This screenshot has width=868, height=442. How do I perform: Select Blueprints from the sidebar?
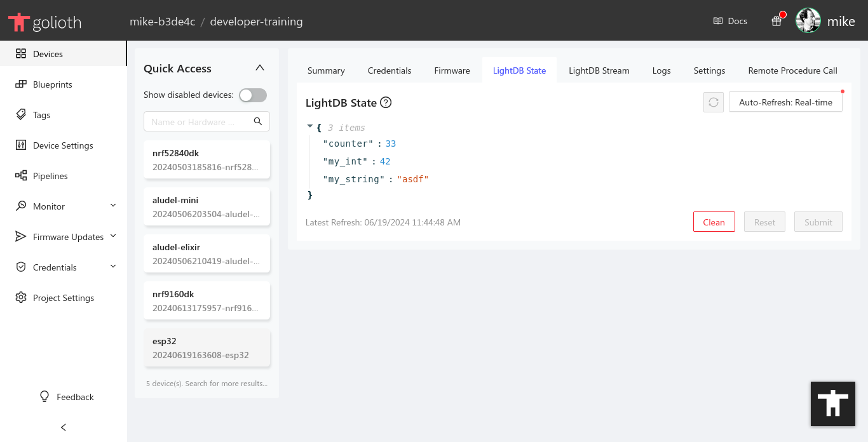51,84
